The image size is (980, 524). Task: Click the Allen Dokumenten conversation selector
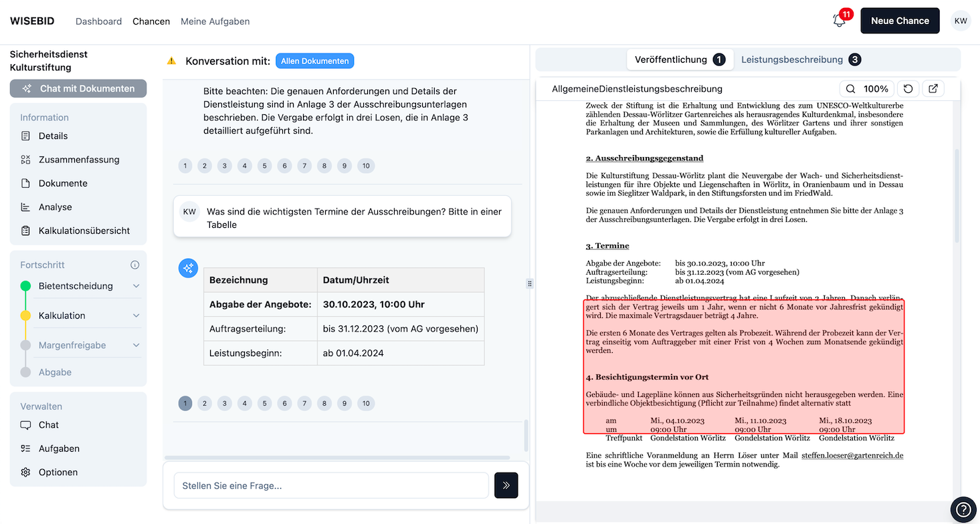click(x=314, y=61)
